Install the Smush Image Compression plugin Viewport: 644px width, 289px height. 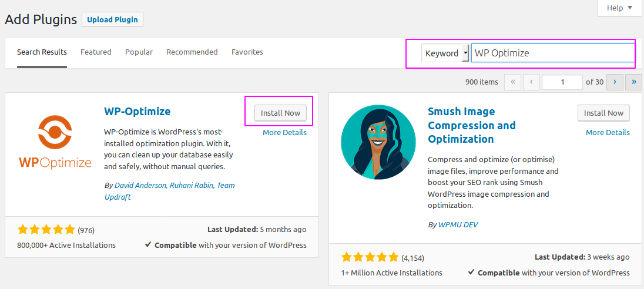tap(603, 113)
